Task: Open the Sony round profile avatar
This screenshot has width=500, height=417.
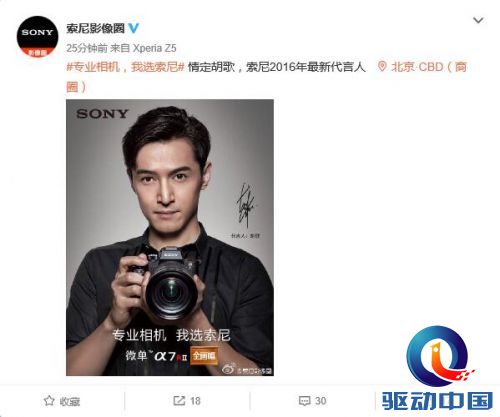Action: pyautogui.click(x=37, y=37)
